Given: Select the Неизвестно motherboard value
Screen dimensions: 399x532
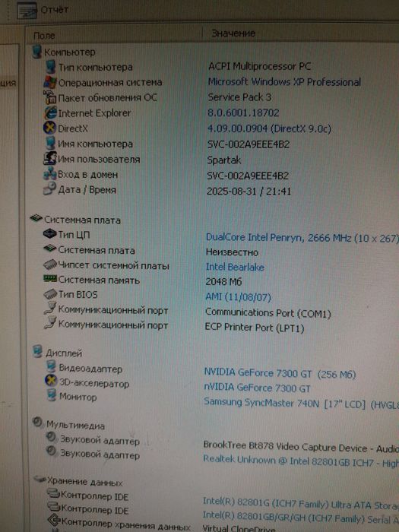Looking at the screenshot, I should 232,252.
